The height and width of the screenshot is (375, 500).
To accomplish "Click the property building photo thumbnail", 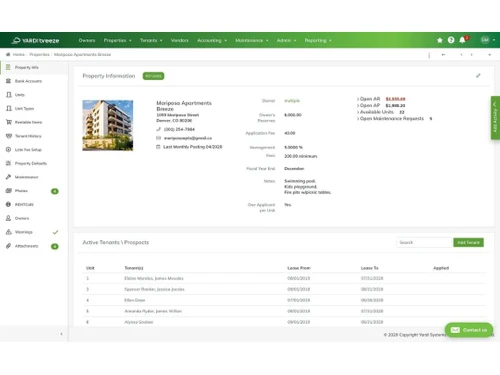I will [108, 125].
